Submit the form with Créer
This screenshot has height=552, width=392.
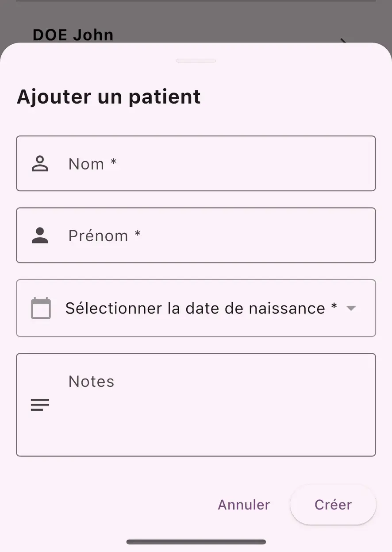coord(333,505)
